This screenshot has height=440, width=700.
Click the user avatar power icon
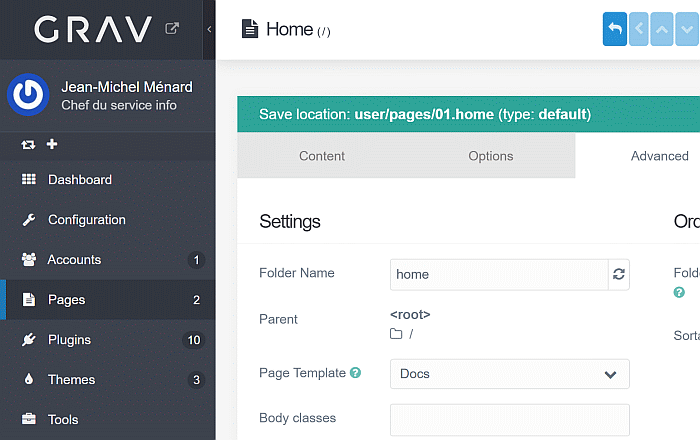(28, 95)
